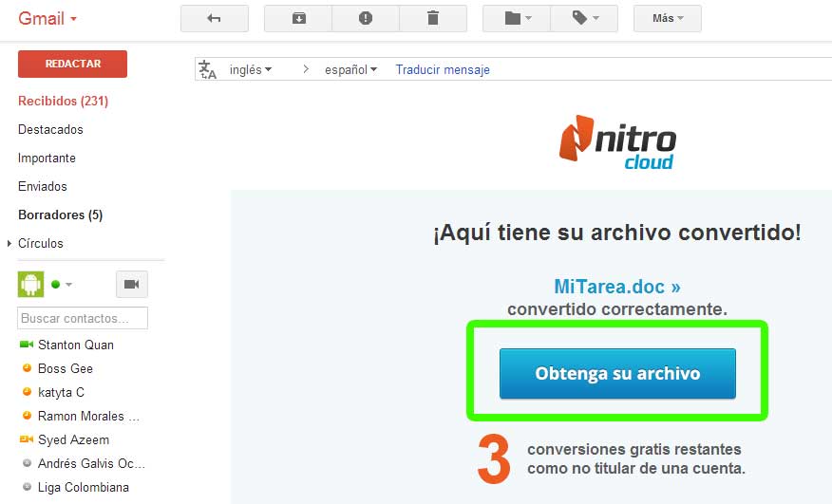Click the orange video icon beside Syed Azeem
Image resolution: width=832 pixels, height=504 pixels.
pyautogui.click(x=27, y=439)
